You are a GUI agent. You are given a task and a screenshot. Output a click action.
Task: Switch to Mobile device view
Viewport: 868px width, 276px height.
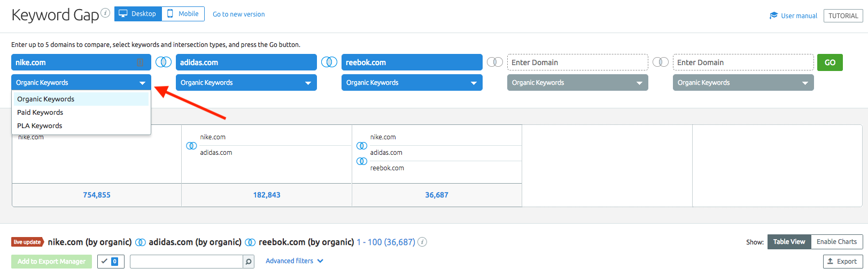tap(183, 14)
